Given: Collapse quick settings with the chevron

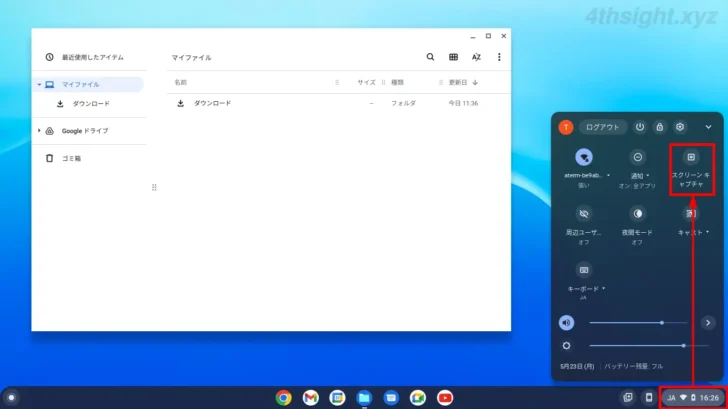Looking at the screenshot, I should pyautogui.click(x=708, y=127).
